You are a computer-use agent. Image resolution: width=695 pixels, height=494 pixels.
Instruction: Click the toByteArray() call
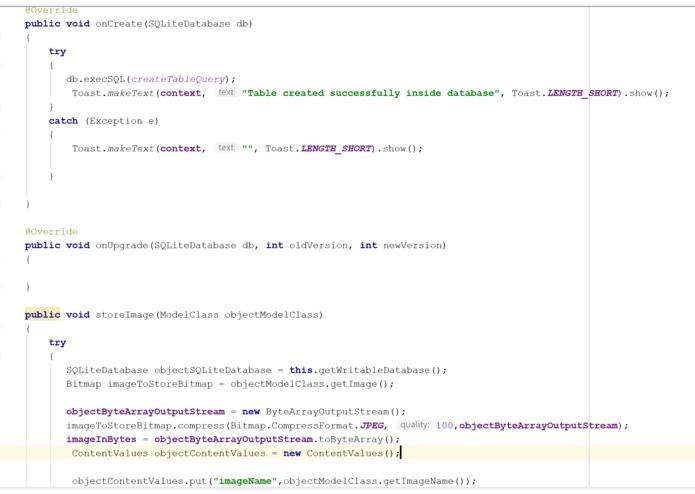point(356,439)
